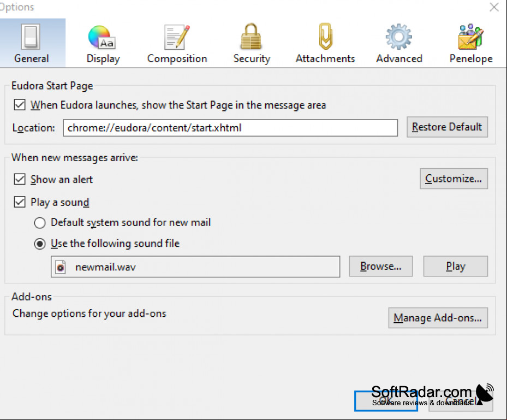Switch to the Advanced tab label

pos(399,58)
